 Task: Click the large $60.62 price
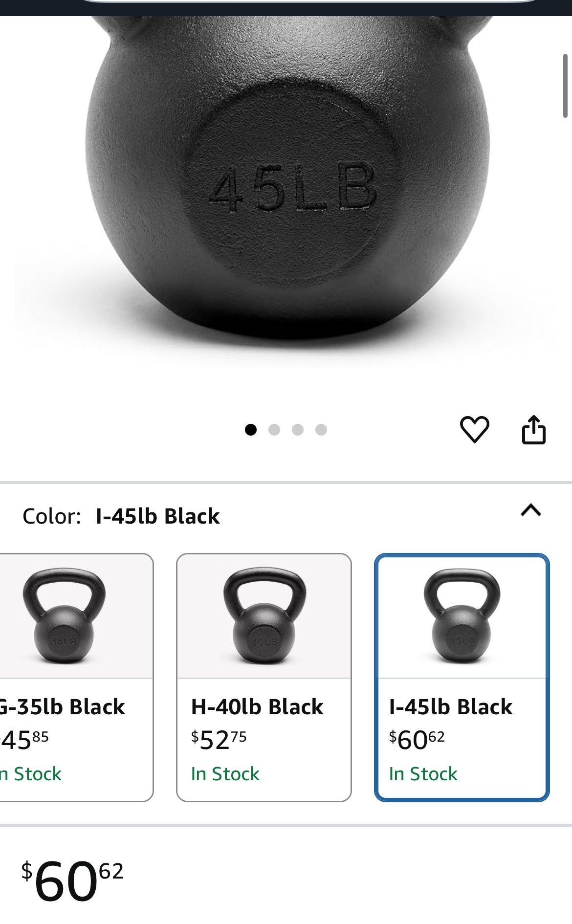(72, 881)
